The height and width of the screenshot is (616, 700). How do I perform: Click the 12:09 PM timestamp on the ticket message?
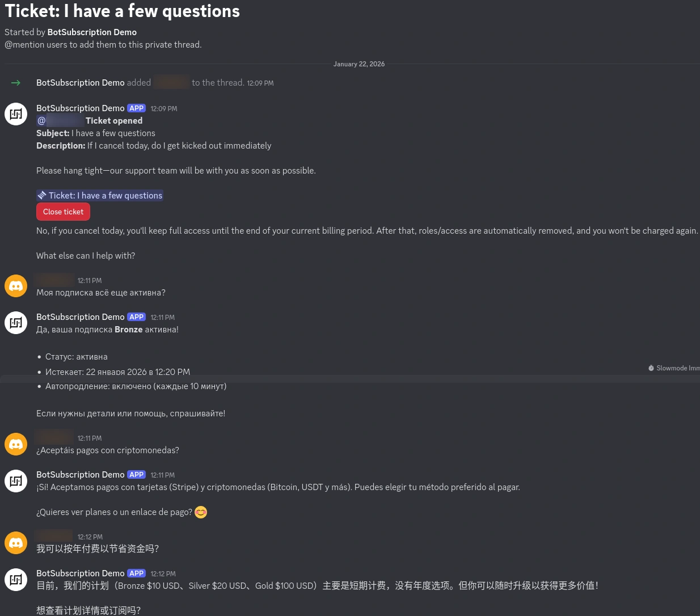(163, 108)
